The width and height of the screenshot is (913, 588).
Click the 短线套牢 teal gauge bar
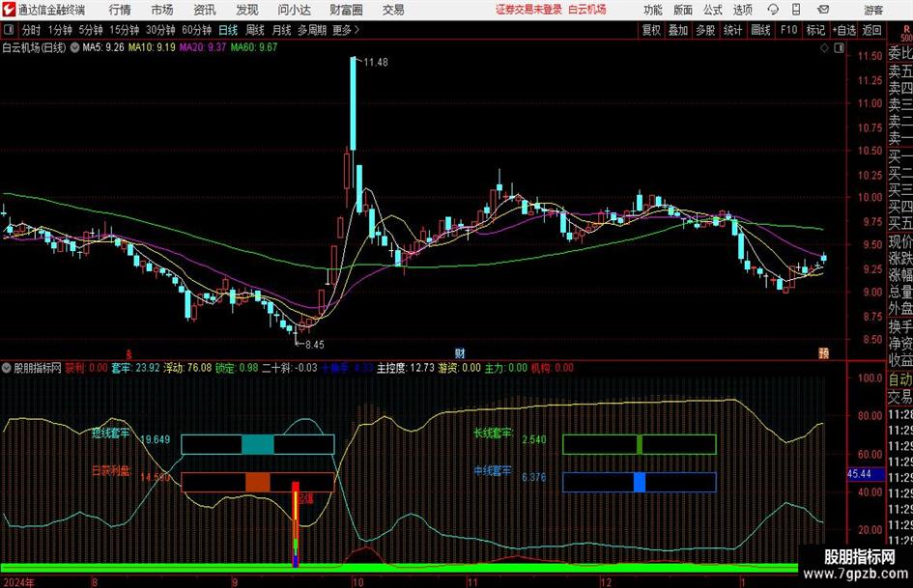[x=257, y=444]
